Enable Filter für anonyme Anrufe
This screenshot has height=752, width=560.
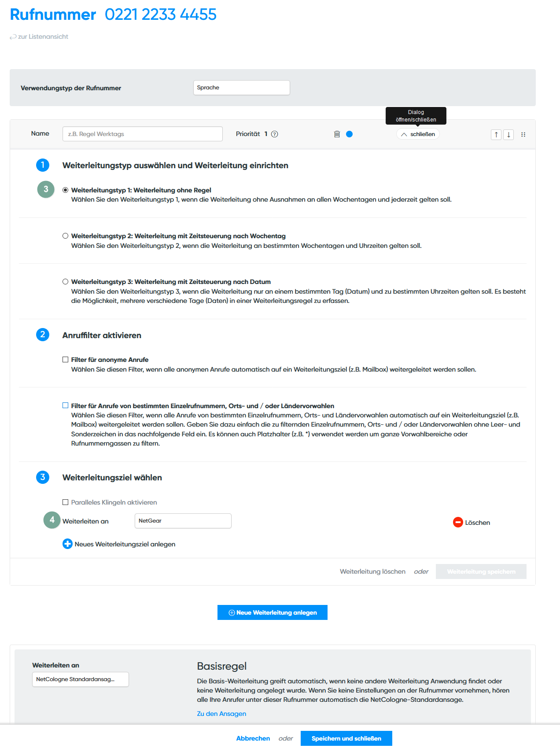click(66, 360)
